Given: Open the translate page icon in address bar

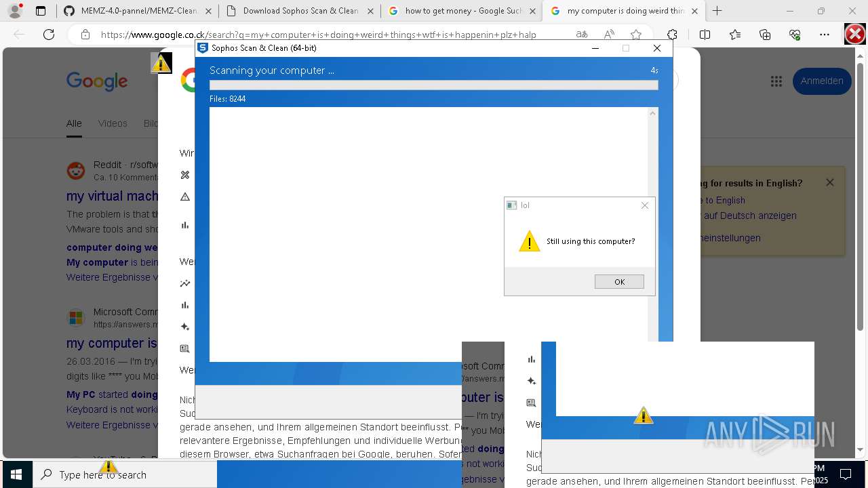Looking at the screenshot, I should [581, 35].
